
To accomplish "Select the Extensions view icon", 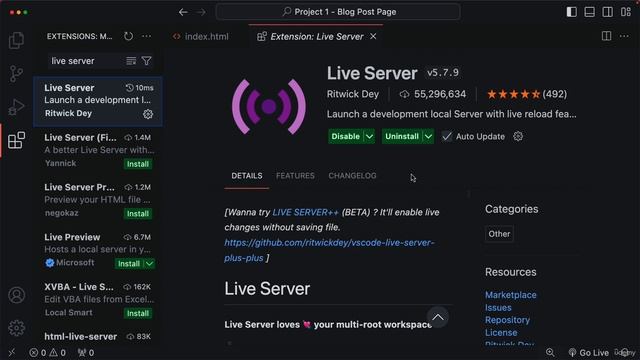I will click(16, 140).
